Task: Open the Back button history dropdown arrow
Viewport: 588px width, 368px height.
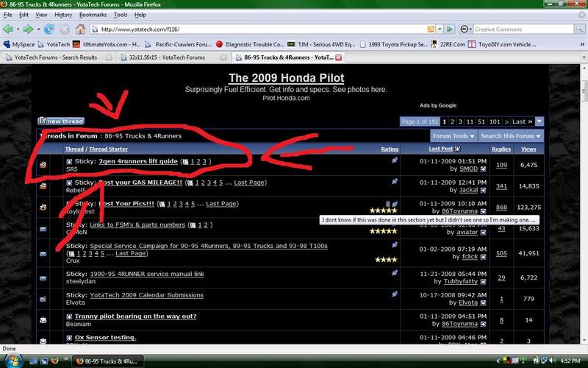Action: click(x=18, y=29)
